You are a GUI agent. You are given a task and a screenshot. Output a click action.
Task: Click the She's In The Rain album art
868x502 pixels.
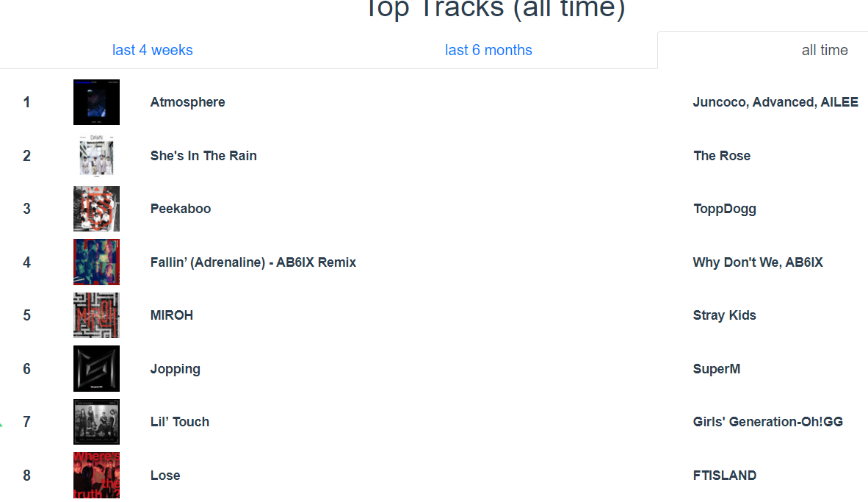pyautogui.click(x=96, y=156)
